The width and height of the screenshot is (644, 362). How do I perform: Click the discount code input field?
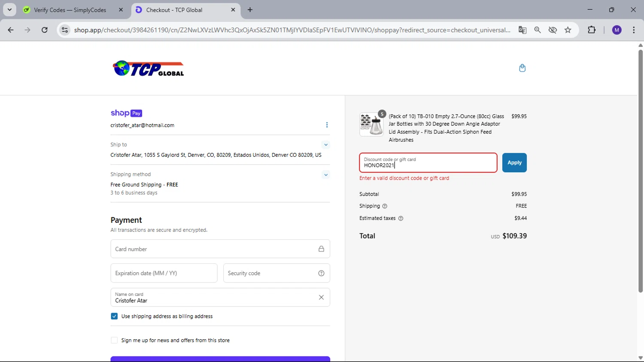coord(428,163)
